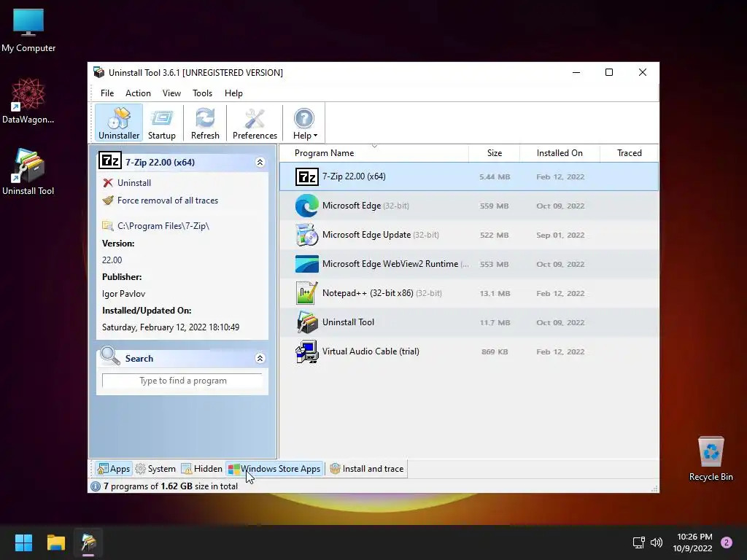Screen dimensions: 747x560
Task: Select the Edge WebView2 Runtime icon
Action: click(x=307, y=264)
